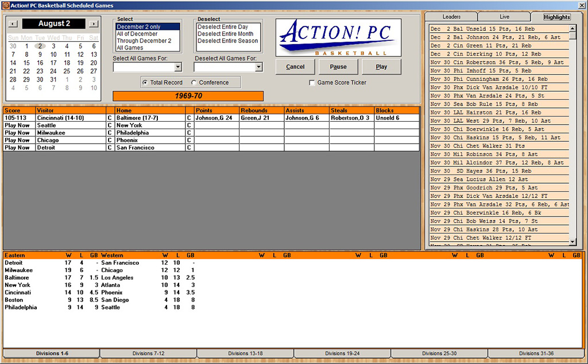
Task: Open the Divisions 7-12 tab
Action: pos(148,353)
